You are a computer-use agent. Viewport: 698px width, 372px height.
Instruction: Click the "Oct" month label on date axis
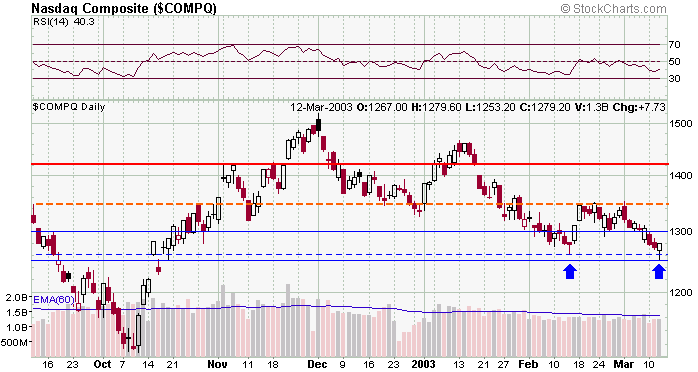[102, 364]
